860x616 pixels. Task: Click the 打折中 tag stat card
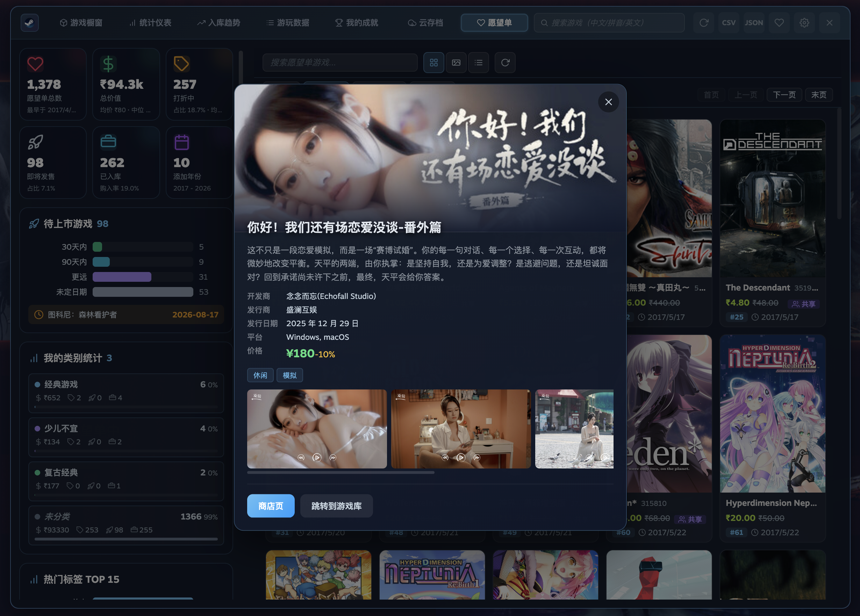(x=200, y=84)
